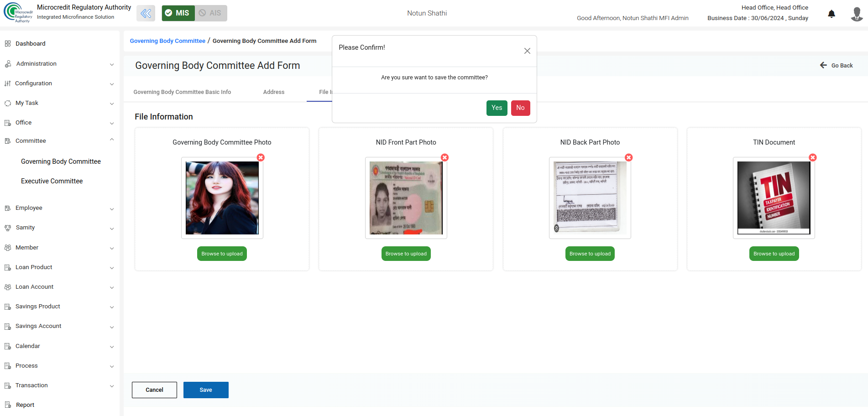This screenshot has width=868, height=416.
Task: Remove NID Back Part Photo
Action: pyautogui.click(x=629, y=157)
